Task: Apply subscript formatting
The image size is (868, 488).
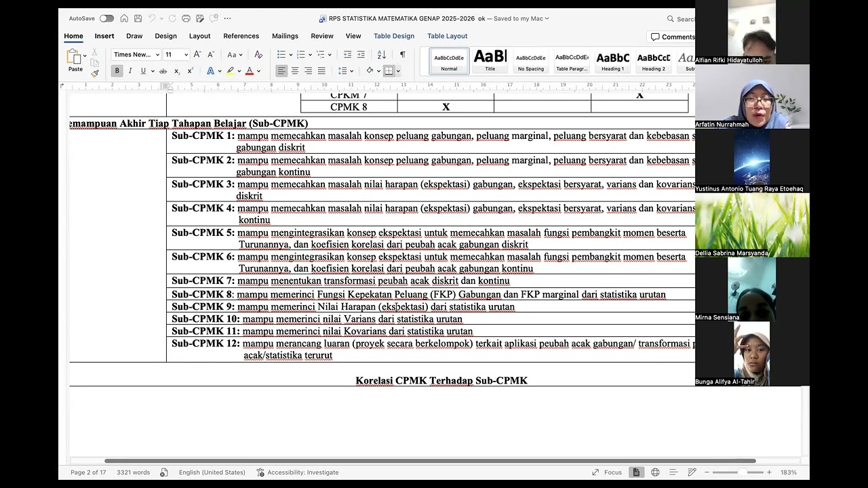Action: [177, 70]
